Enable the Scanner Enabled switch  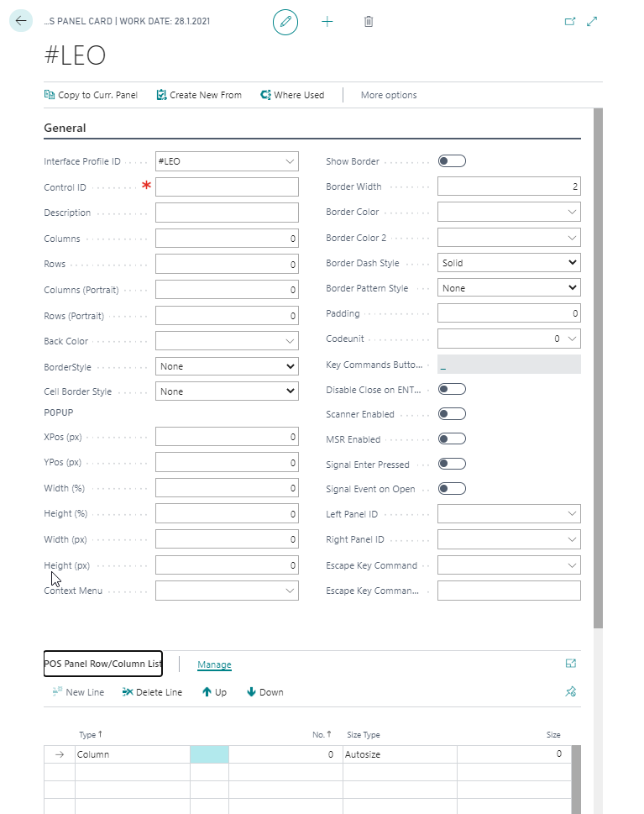coord(452,414)
